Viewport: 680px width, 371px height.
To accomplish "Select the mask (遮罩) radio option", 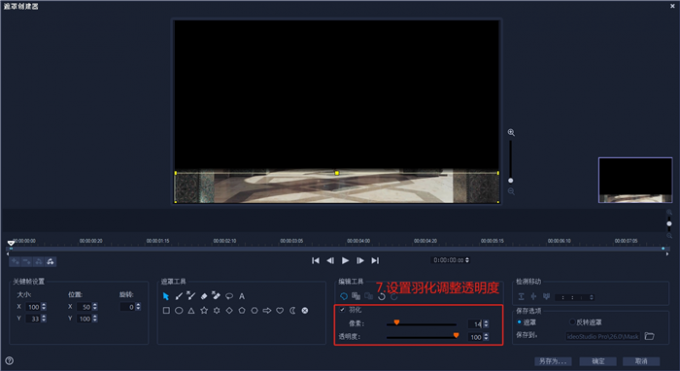I will click(519, 322).
